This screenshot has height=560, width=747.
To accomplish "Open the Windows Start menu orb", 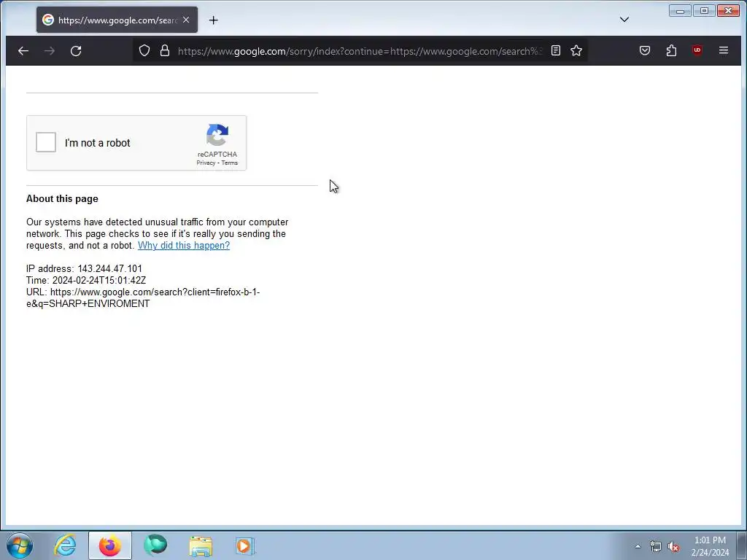I will [20, 545].
